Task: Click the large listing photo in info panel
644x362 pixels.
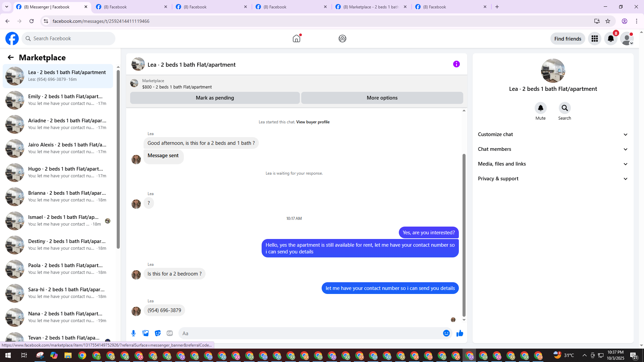Action: click(x=553, y=71)
